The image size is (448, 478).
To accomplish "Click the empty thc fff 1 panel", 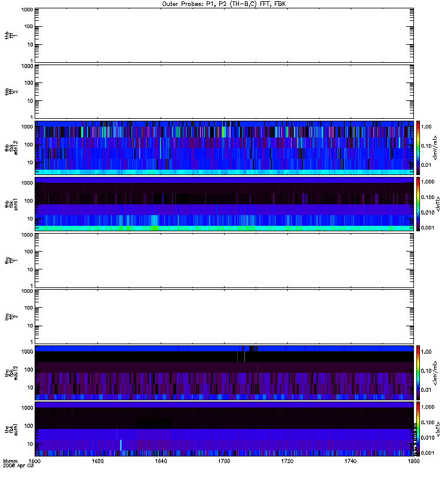I will [x=224, y=261].
